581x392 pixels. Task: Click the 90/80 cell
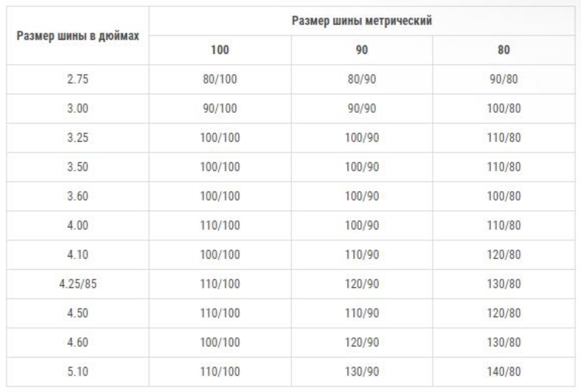503,79
